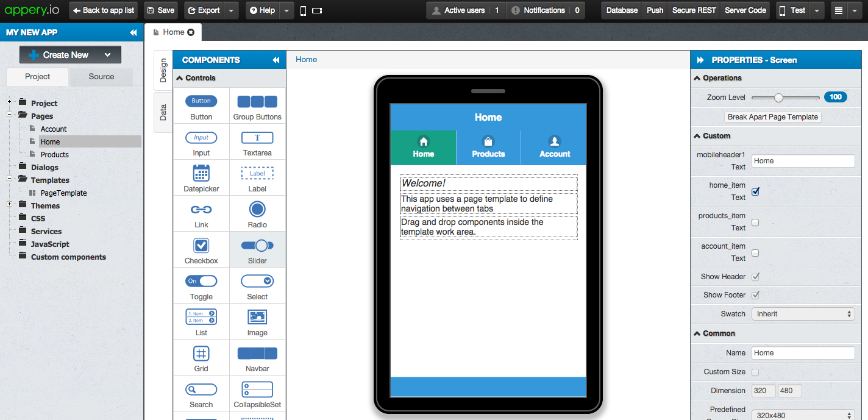This screenshot has height=420, width=868.
Task: Expand the Themes tree folder
Action: [x=10, y=205]
